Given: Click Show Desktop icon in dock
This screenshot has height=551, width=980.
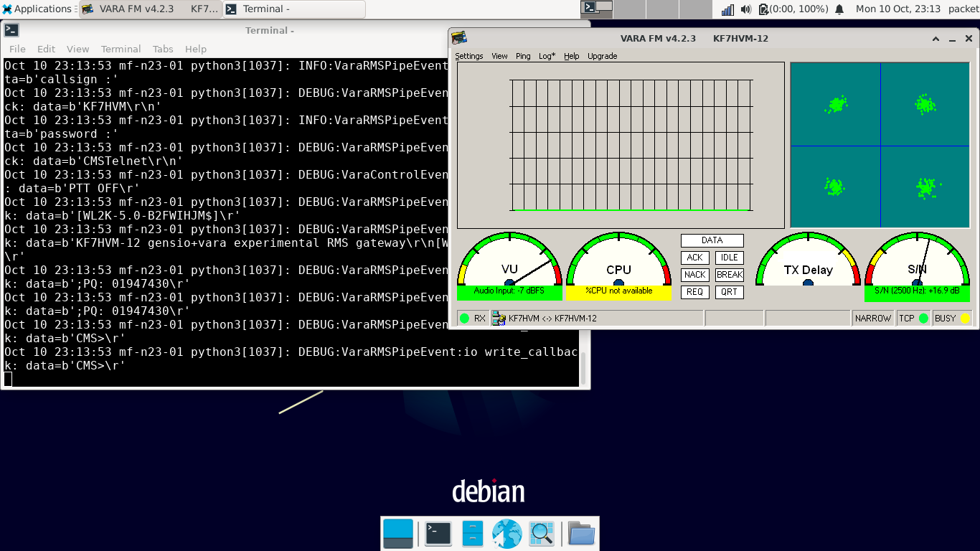Looking at the screenshot, I should (398, 533).
